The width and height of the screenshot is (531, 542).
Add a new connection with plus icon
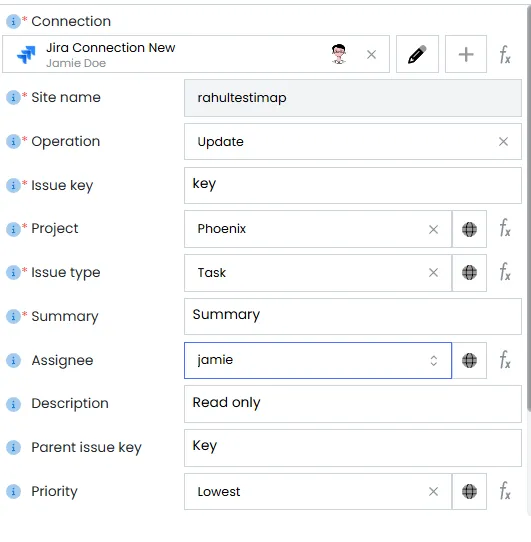point(466,54)
